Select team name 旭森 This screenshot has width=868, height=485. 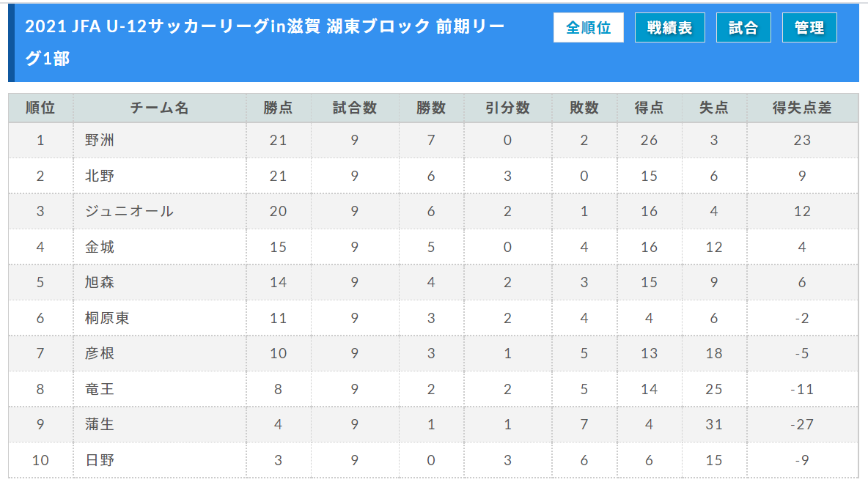pos(100,283)
